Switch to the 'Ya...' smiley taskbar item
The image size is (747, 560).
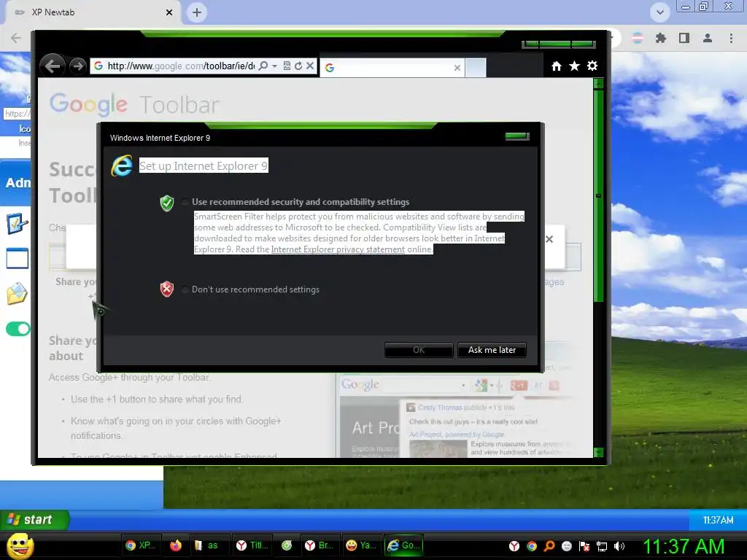coord(362,545)
